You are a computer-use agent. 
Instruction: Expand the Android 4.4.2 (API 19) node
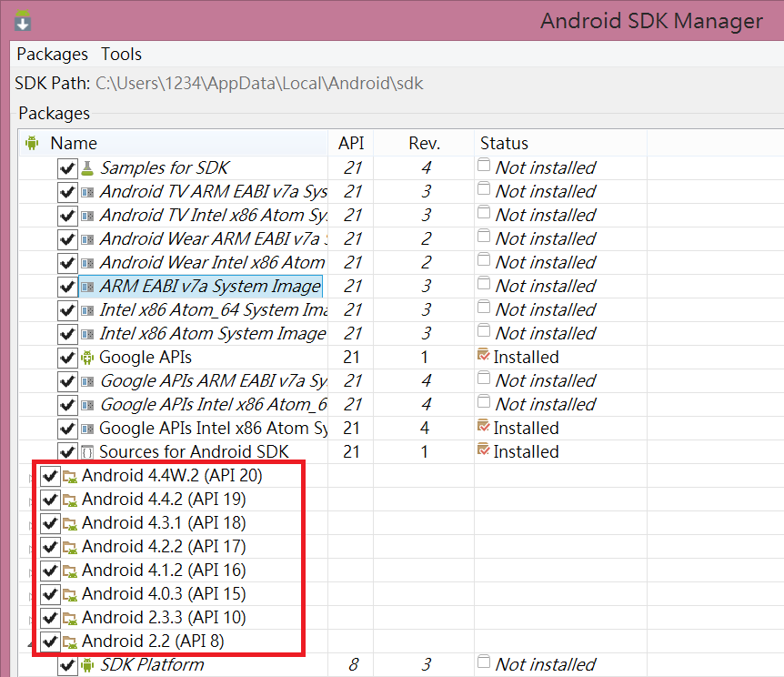click(31, 502)
